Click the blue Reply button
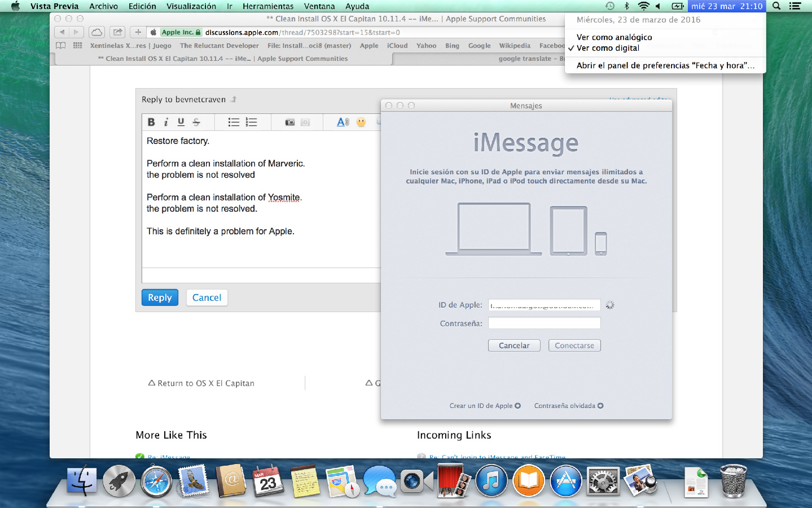This screenshot has width=812, height=508. click(160, 297)
